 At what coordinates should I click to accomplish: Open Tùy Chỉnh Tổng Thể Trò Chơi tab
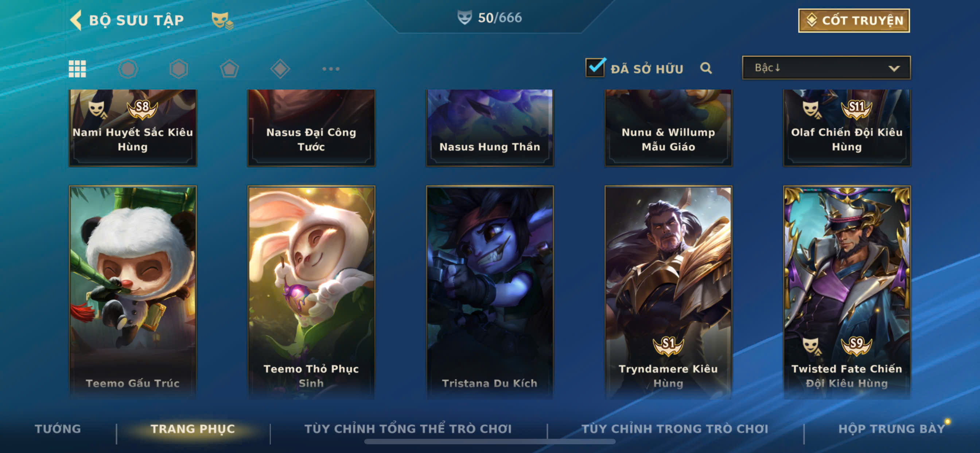tap(408, 429)
